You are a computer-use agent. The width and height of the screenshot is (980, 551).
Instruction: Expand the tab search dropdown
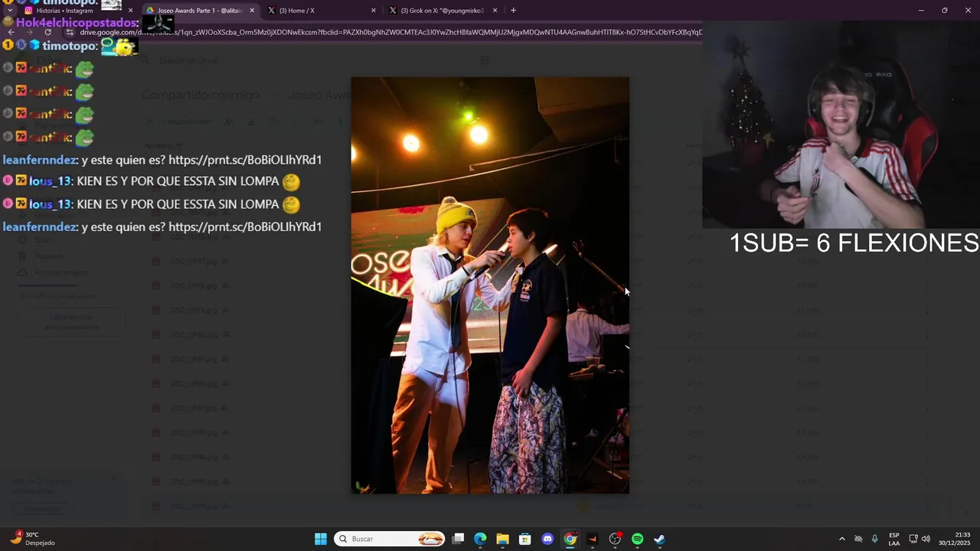pos(9,11)
